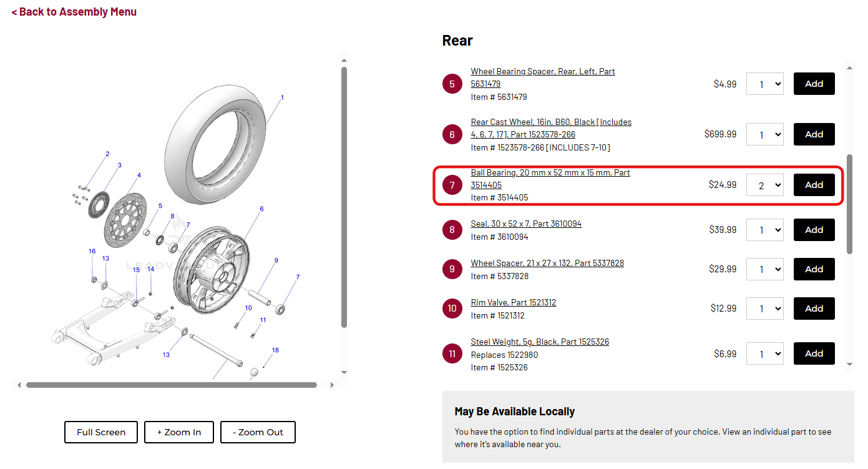Click the number 6 part badge

(452, 134)
